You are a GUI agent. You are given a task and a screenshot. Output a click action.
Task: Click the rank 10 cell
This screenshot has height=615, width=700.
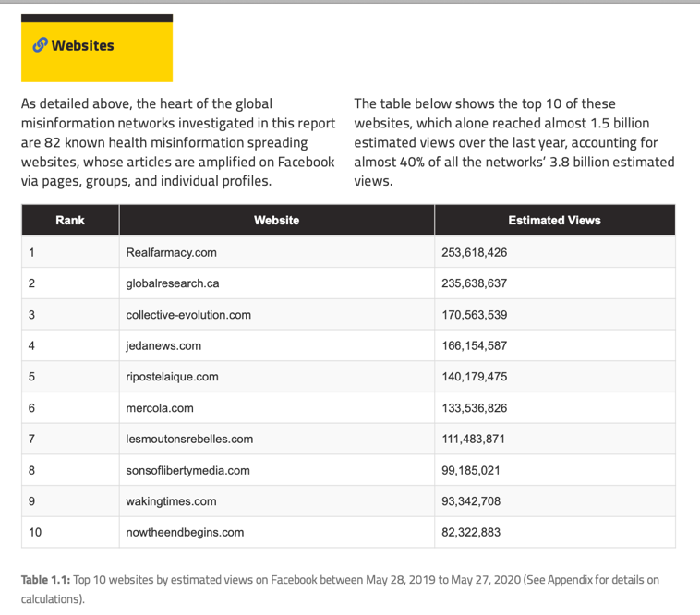point(35,533)
